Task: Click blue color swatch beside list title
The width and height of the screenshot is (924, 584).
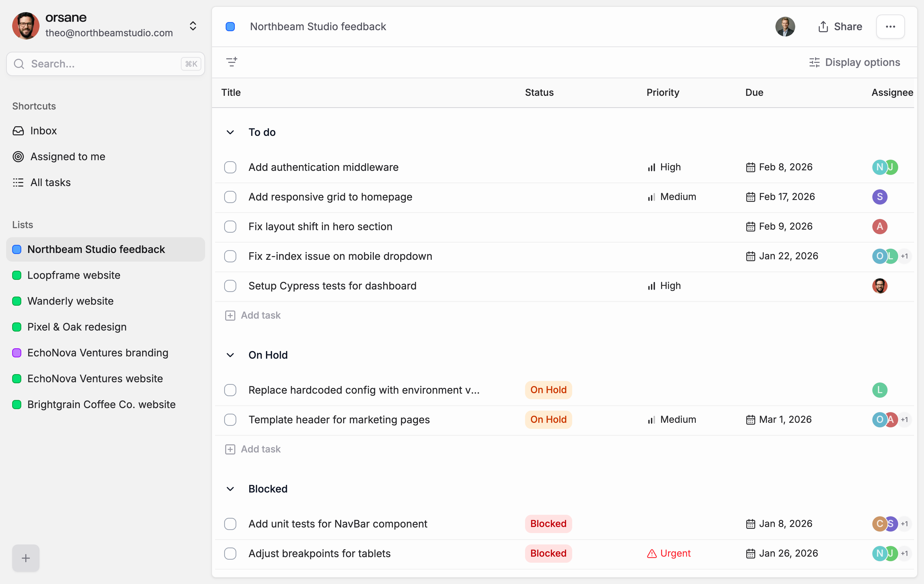Action: pos(230,27)
